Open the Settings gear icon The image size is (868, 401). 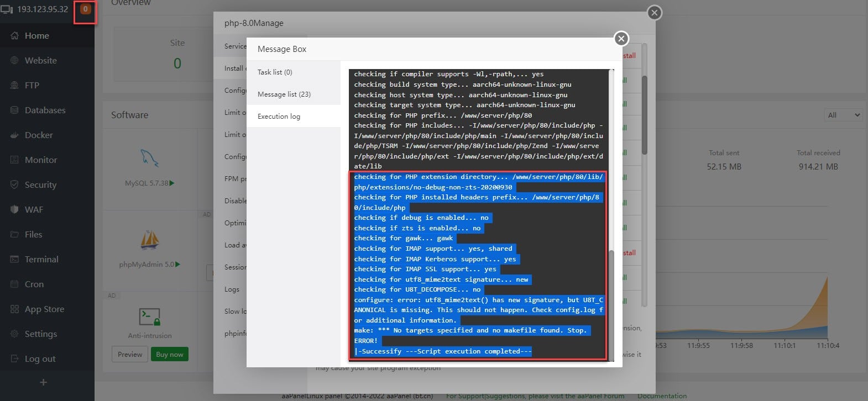(14, 334)
